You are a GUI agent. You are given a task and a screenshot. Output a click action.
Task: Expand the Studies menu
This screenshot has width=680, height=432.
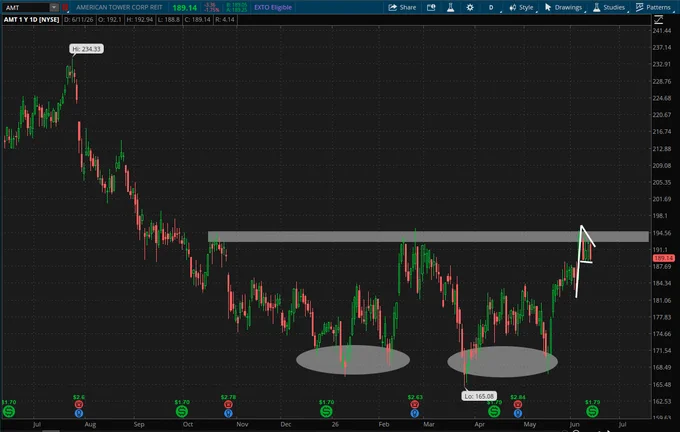[609, 7]
